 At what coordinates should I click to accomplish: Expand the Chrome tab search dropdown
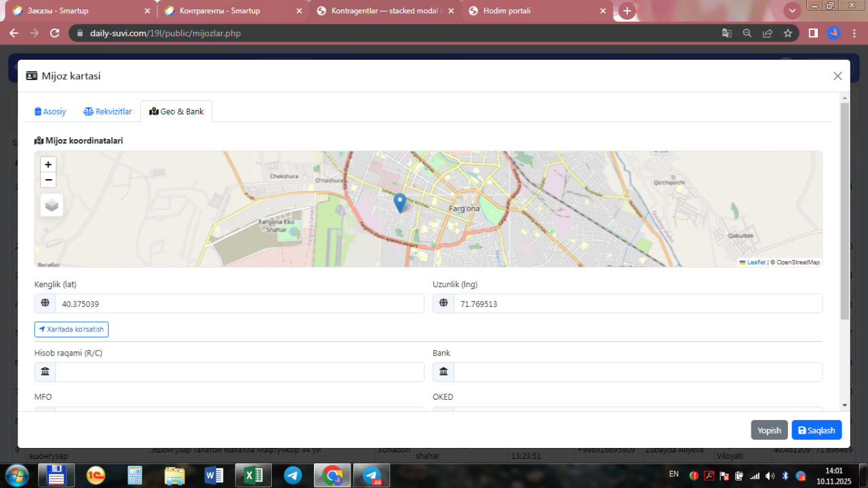pos(791,11)
